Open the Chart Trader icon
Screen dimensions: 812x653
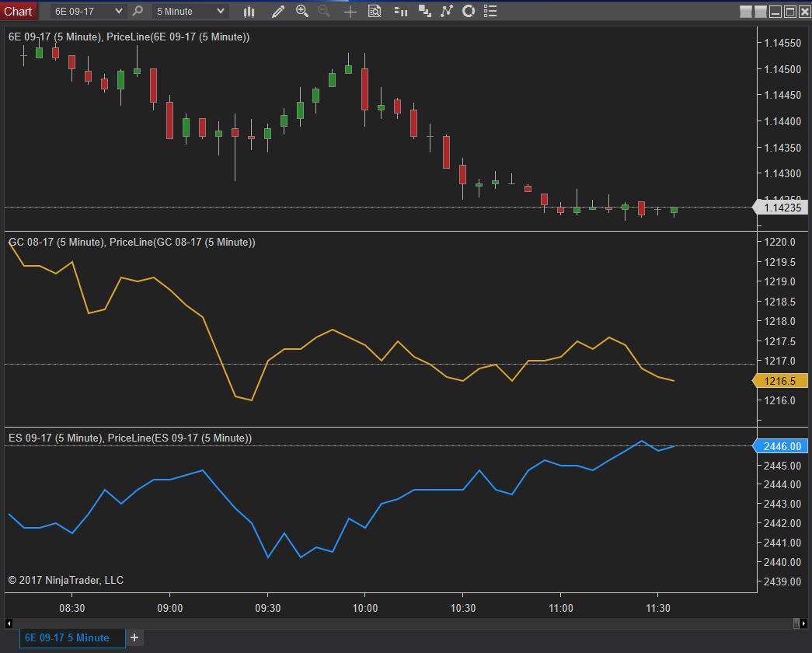pos(401,11)
